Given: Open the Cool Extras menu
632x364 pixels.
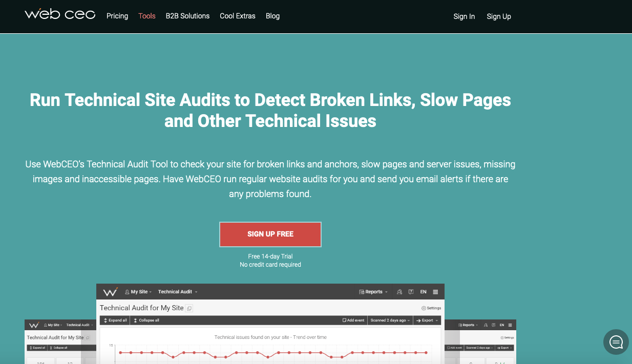Looking at the screenshot, I should [x=238, y=16].
